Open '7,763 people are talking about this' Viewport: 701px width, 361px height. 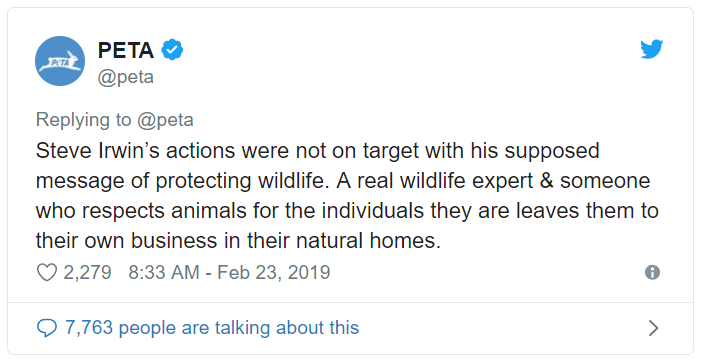tap(212, 328)
